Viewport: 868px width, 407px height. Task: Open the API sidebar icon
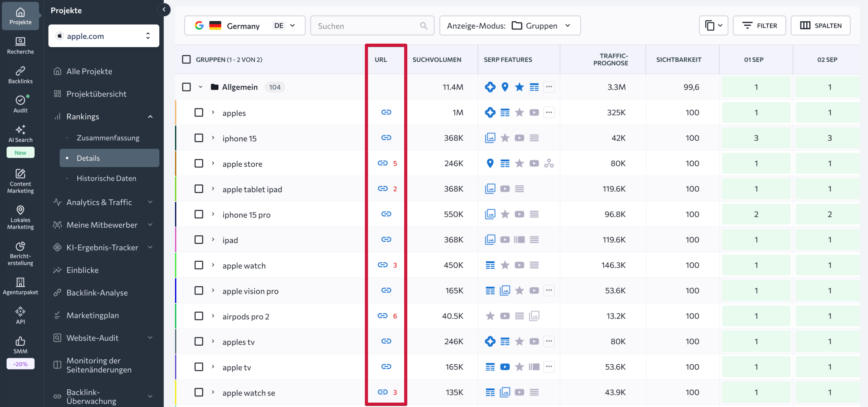[x=20, y=316]
